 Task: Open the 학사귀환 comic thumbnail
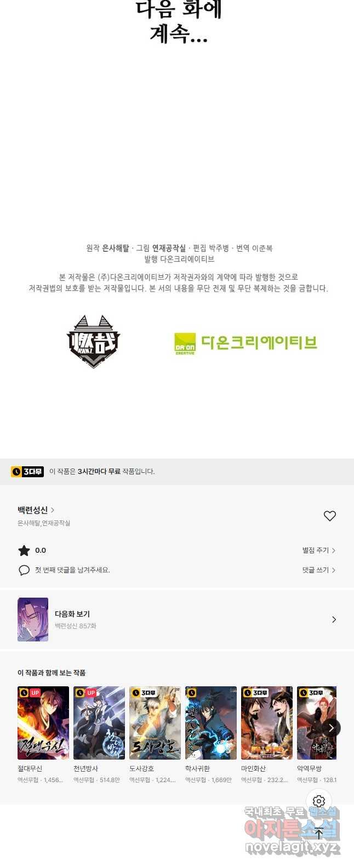[211, 723]
